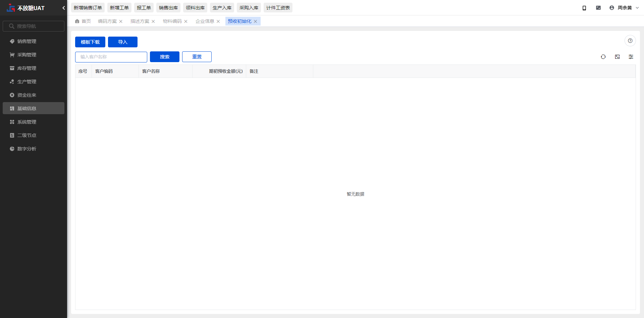Open the 采购管理 sidebar menu
The height and width of the screenshot is (318, 644).
coord(34,55)
